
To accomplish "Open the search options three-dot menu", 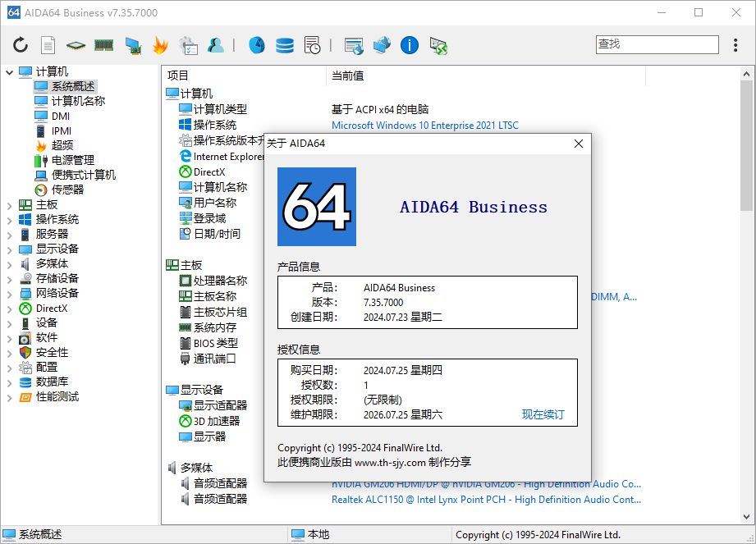I will click(x=734, y=44).
